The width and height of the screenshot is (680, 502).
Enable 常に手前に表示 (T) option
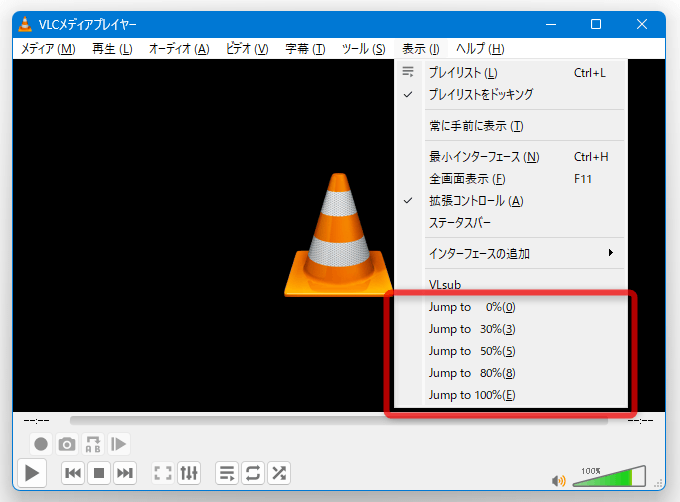point(511,126)
